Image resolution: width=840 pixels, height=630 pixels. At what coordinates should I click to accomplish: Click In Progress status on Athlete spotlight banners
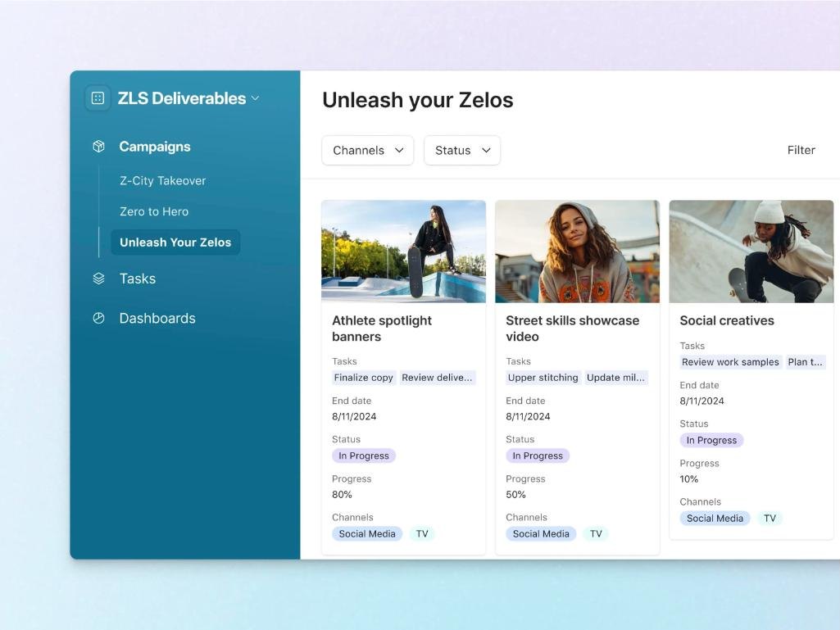click(x=364, y=456)
